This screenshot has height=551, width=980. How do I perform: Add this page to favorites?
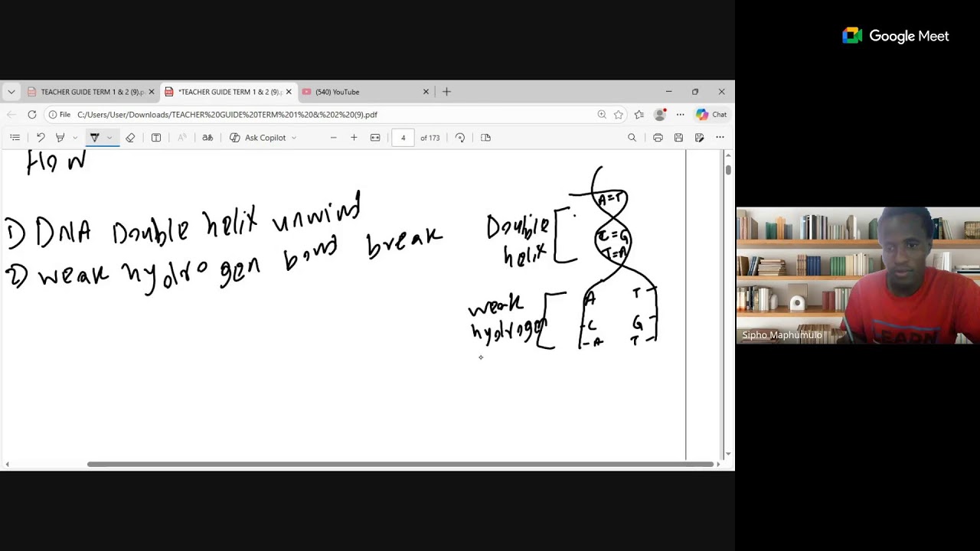(619, 115)
